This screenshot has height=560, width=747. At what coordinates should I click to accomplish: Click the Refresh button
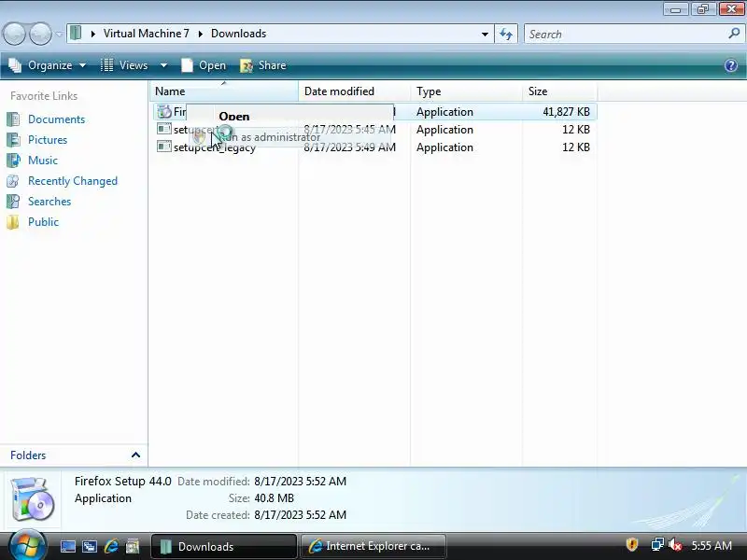(x=506, y=35)
